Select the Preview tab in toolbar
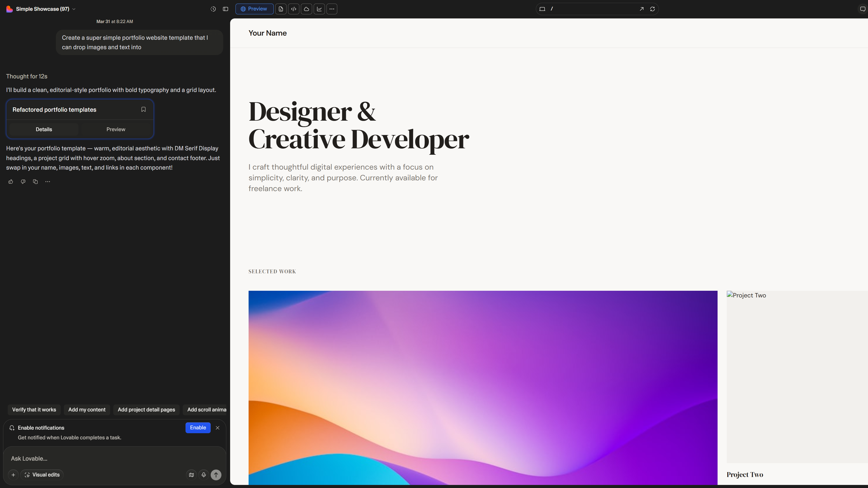The height and width of the screenshot is (488, 868). click(x=254, y=9)
